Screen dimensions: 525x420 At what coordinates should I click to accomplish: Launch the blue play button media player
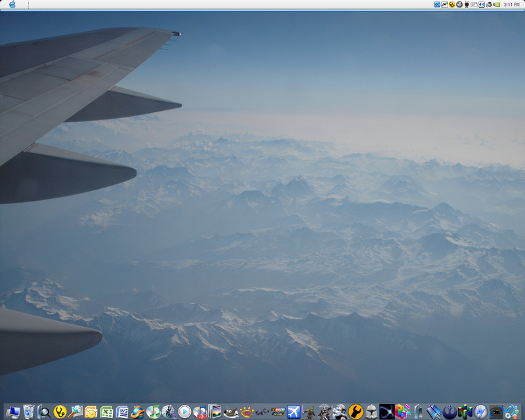tap(184, 412)
